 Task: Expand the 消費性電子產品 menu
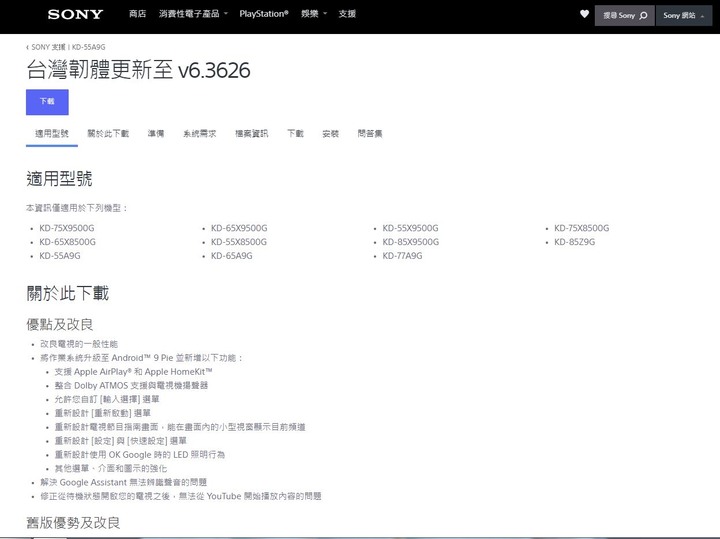(x=193, y=14)
